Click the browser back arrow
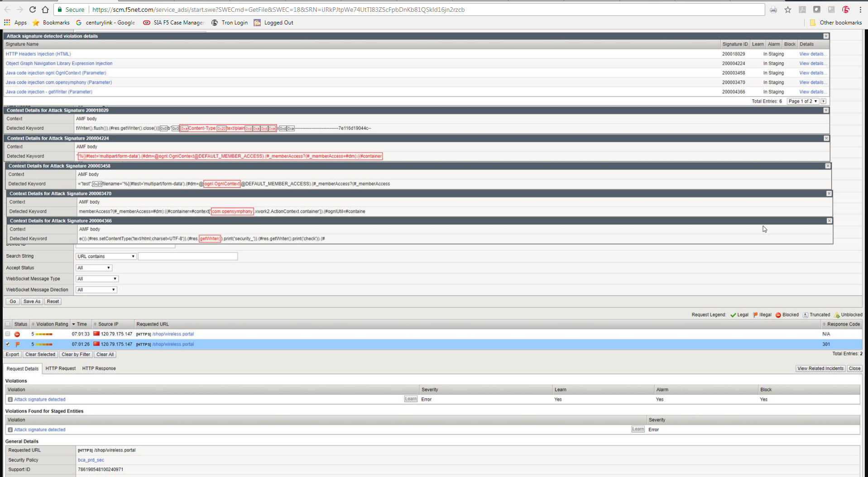 coord(7,10)
